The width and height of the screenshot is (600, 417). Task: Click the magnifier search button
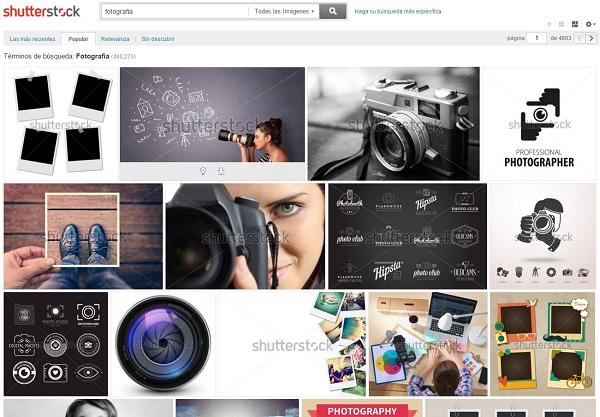point(333,11)
